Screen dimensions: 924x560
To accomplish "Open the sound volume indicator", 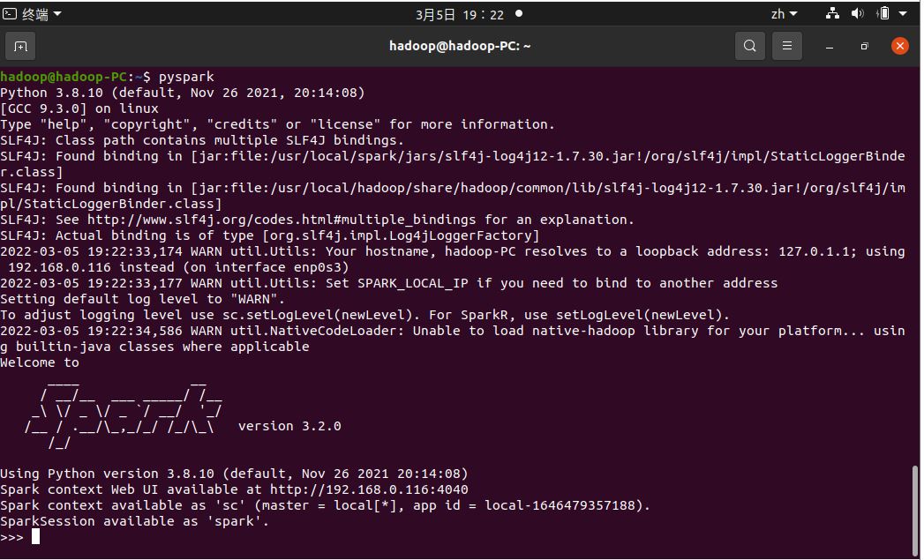I will coord(860,13).
